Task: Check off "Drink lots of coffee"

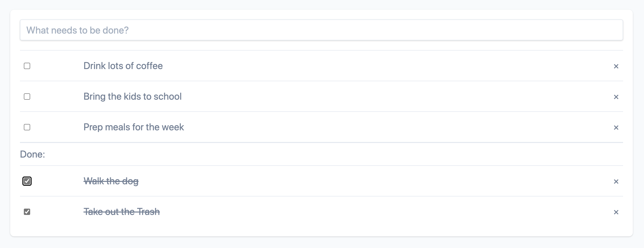Action: coord(27,66)
